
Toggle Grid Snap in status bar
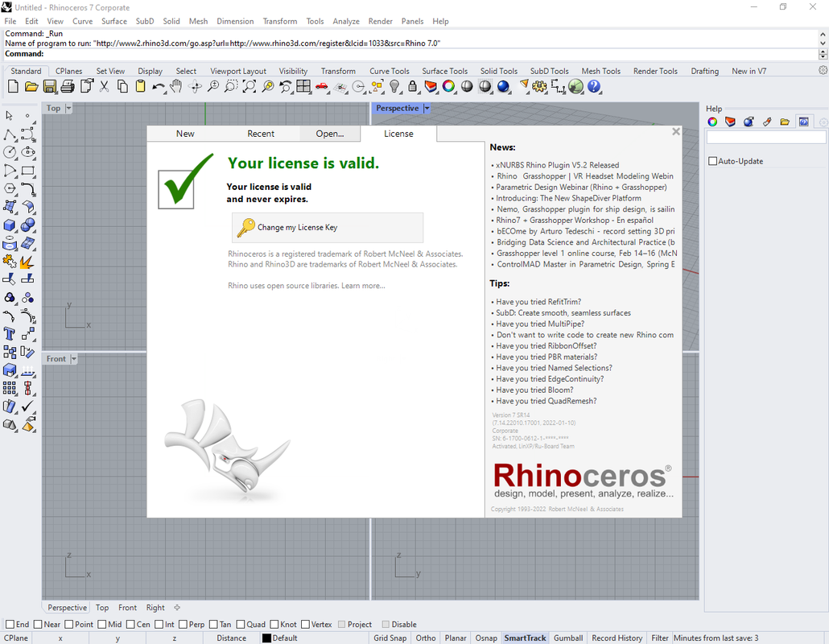390,638
